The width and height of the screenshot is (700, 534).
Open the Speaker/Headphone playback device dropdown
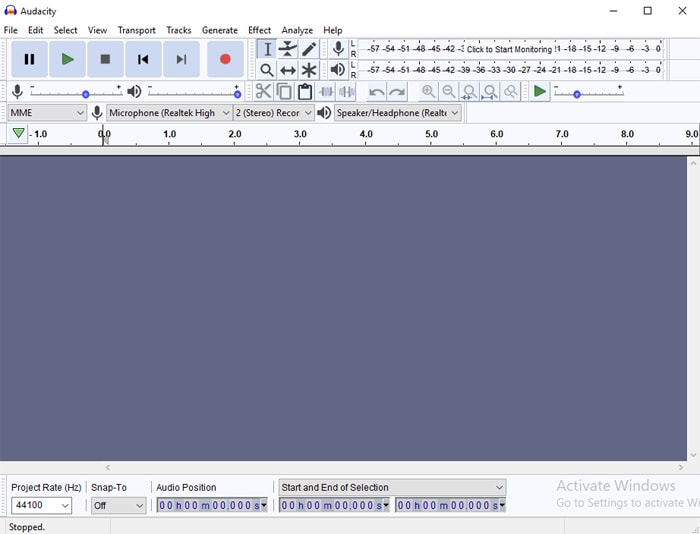(x=398, y=113)
